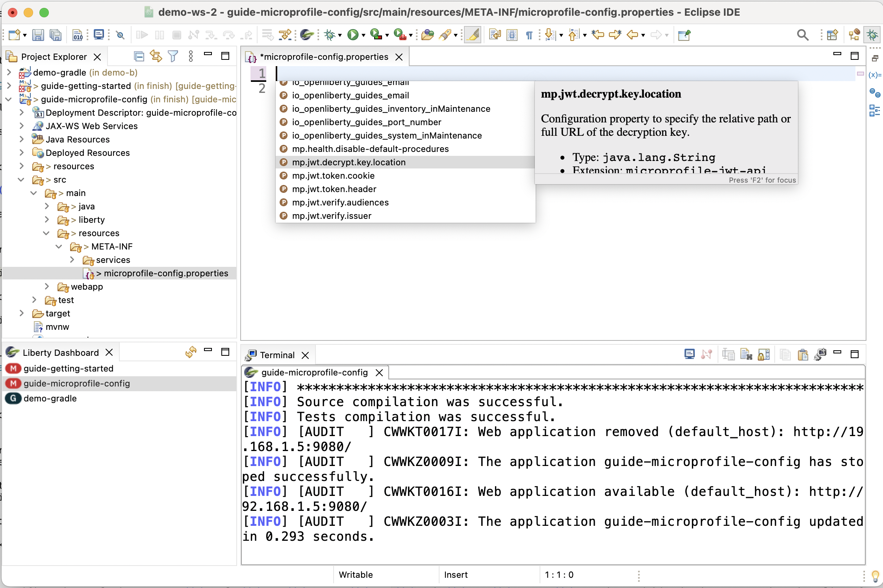Close the microprofile-config.properties editor tab
This screenshot has width=883, height=588.
[x=399, y=57]
